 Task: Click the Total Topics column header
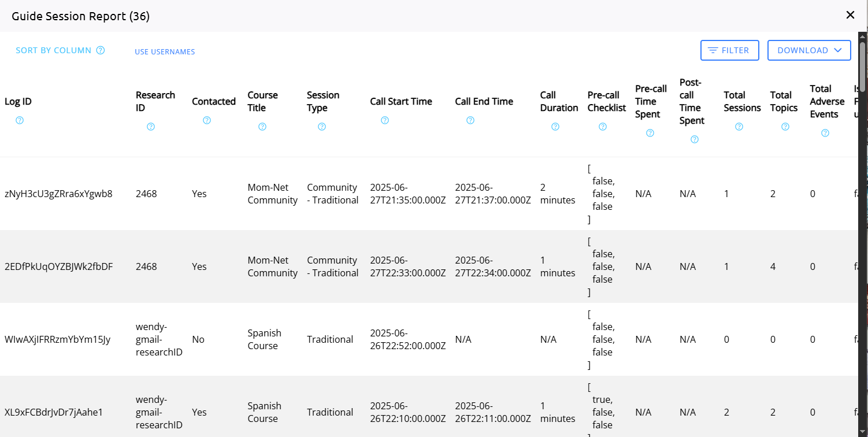(x=784, y=101)
